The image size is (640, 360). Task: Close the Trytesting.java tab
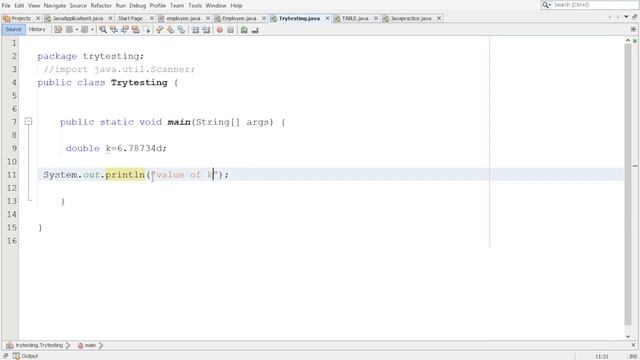tap(327, 18)
